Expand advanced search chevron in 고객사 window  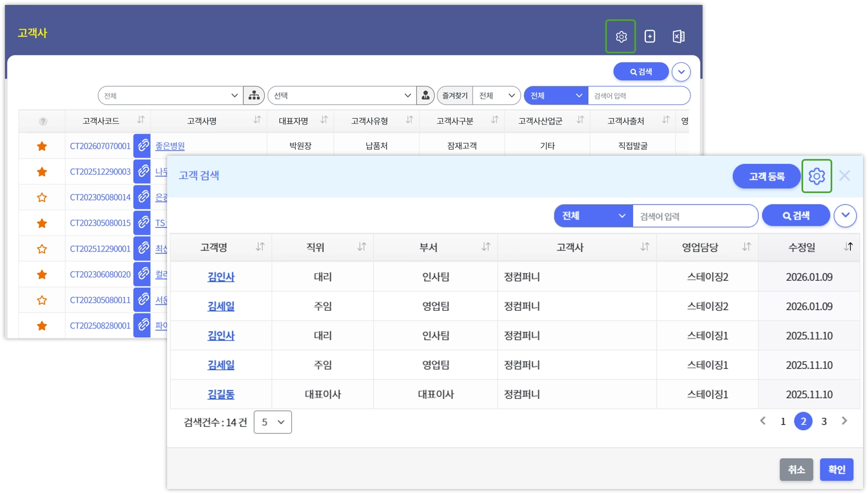681,72
